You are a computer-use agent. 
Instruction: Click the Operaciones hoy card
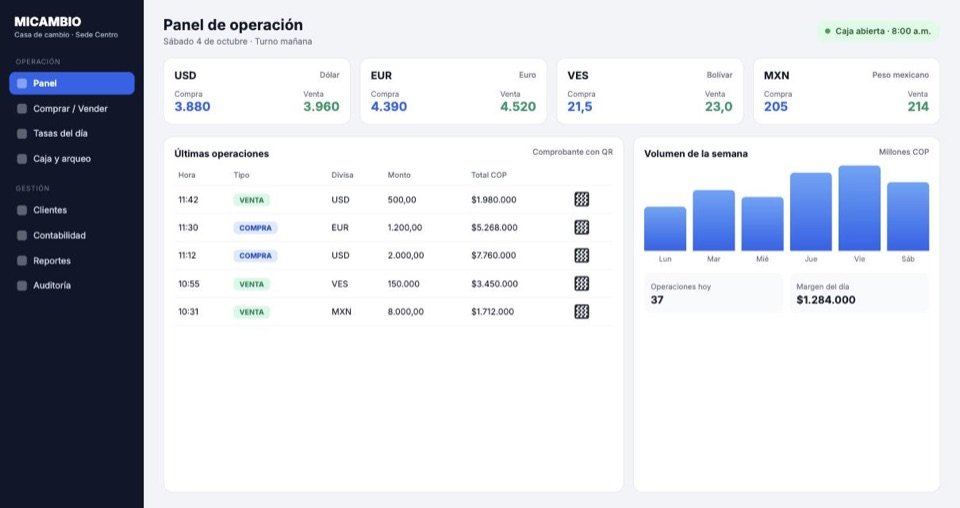pyautogui.click(x=713, y=293)
